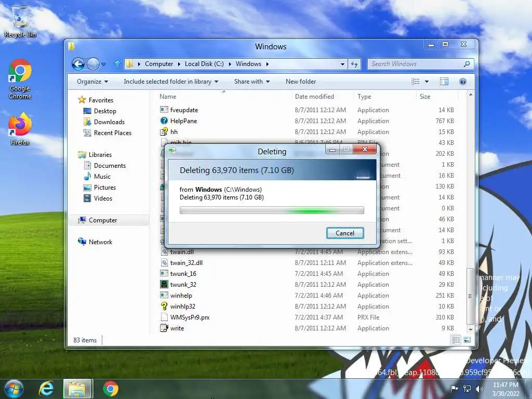
Task: Select the twunk_16 application icon
Action: coord(164,273)
